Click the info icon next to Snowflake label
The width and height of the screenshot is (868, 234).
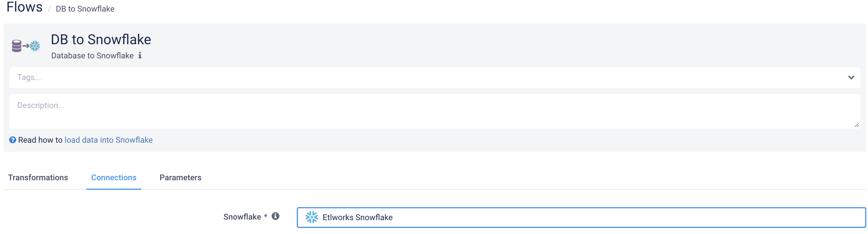pos(275,216)
